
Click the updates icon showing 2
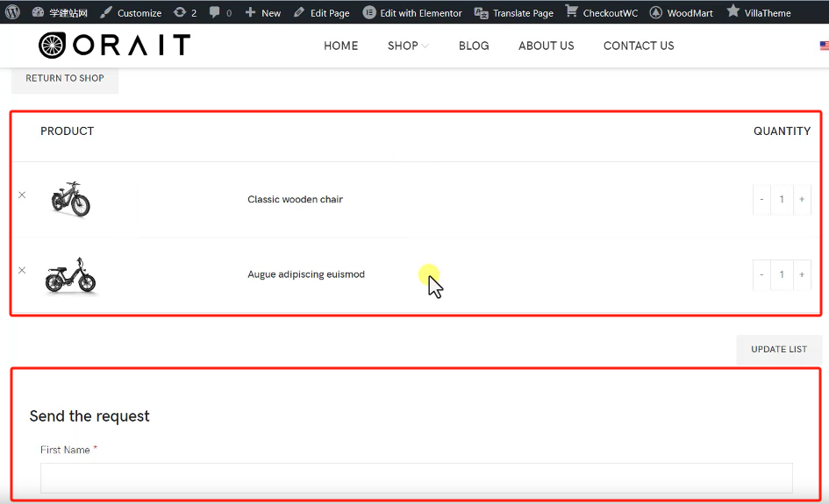coord(184,13)
